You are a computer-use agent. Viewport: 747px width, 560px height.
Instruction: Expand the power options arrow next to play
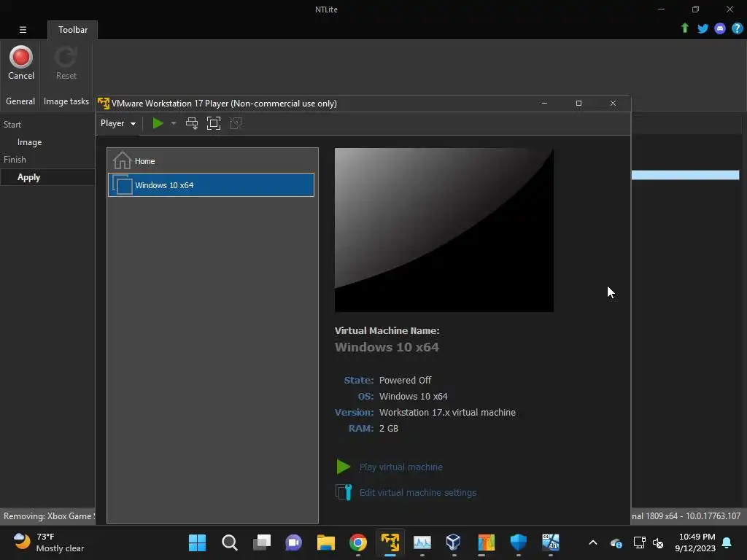[x=174, y=123]
